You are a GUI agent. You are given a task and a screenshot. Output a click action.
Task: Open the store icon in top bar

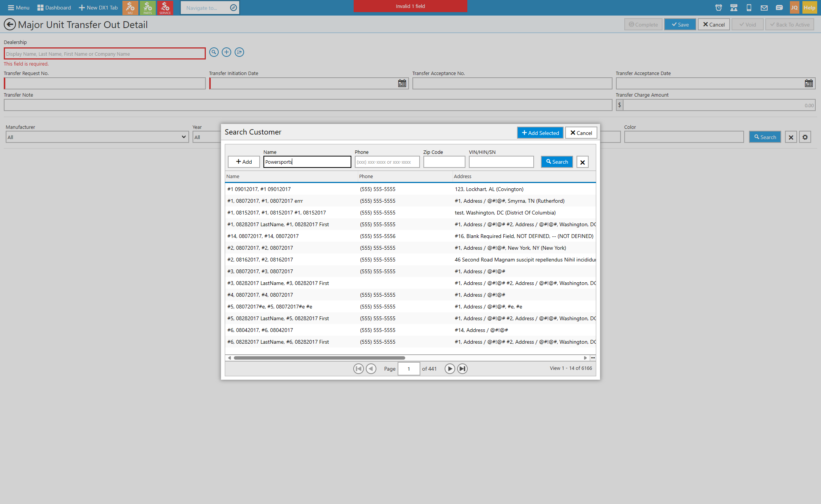[x=733, y=8]
